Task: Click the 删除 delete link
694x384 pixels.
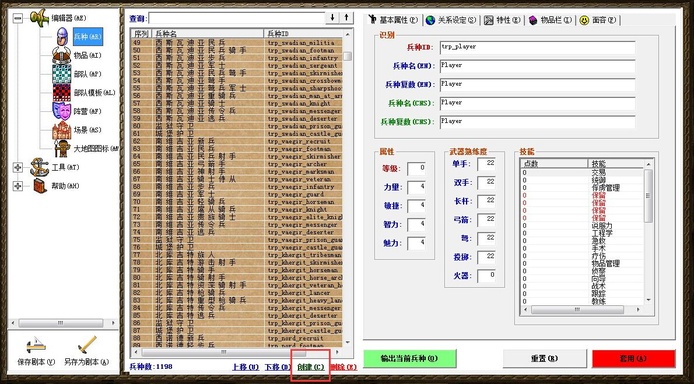Action: pyautogui.click(x=343, y=367)
